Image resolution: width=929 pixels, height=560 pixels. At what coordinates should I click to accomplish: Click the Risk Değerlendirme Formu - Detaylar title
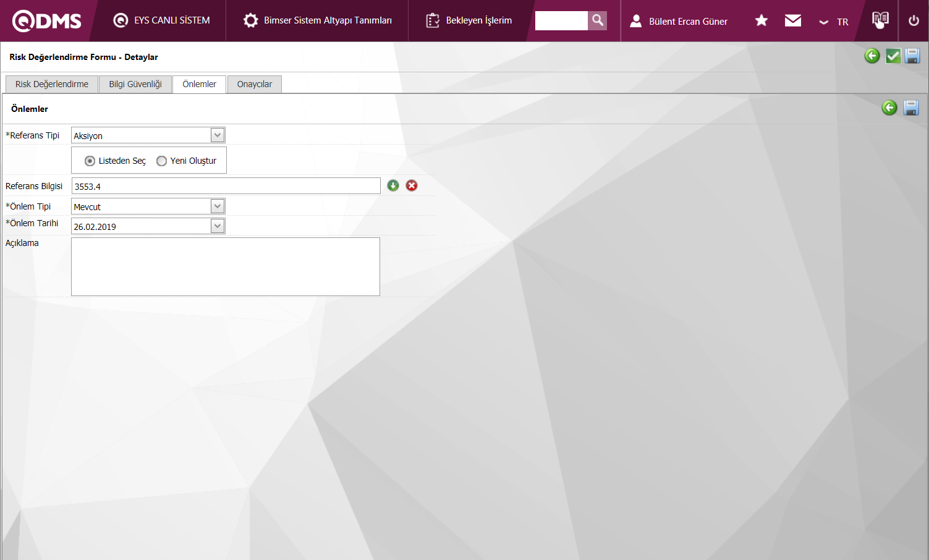coord(83,57)
